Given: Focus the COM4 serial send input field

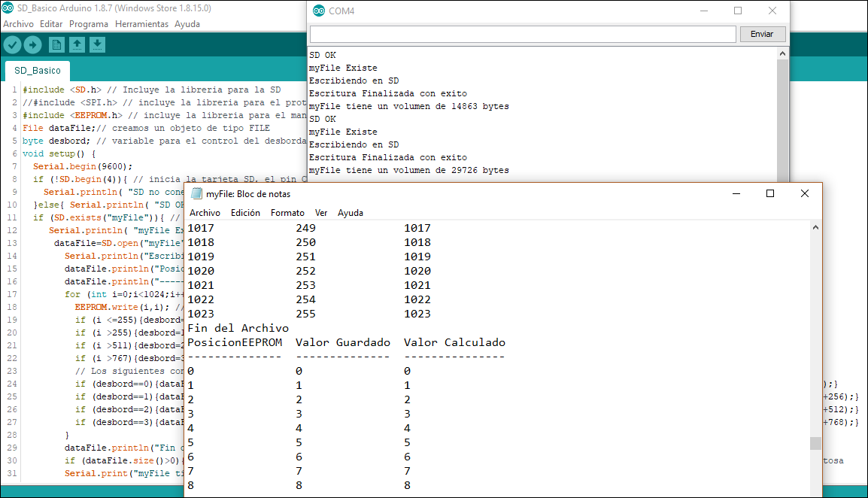Looking at the screenshot, I should pos(523,34).
